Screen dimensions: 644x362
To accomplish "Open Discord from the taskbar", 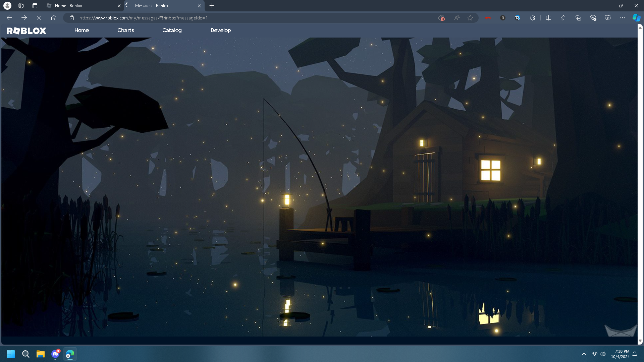I will [55, 354].
